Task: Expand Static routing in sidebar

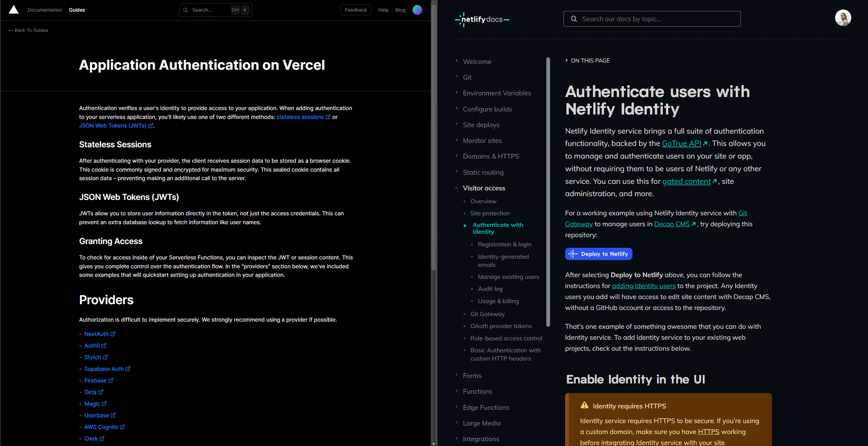Action: tap(457, 172)
